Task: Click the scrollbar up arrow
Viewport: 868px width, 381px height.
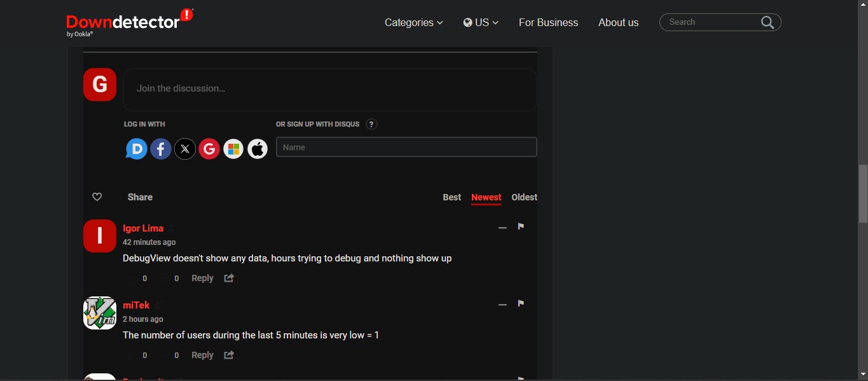Action: click(863, 4)
